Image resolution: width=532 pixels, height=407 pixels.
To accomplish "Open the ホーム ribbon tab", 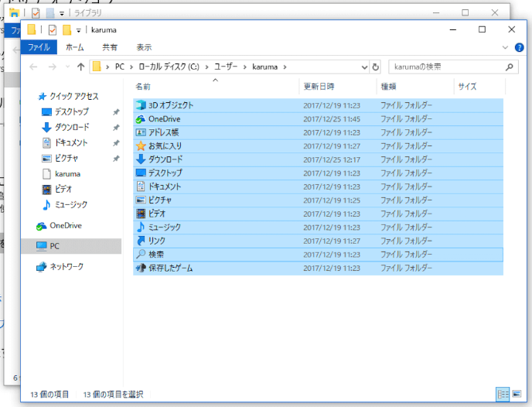I will pos(75,47).
